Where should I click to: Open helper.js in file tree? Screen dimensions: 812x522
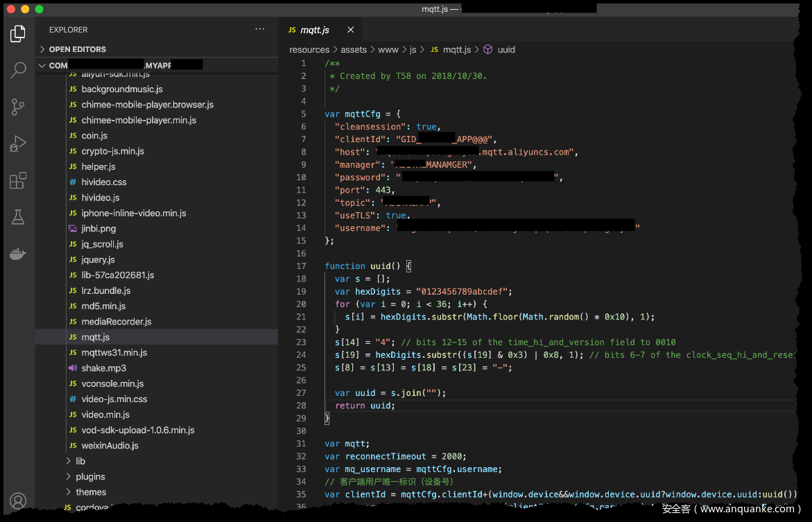point(98,166)
